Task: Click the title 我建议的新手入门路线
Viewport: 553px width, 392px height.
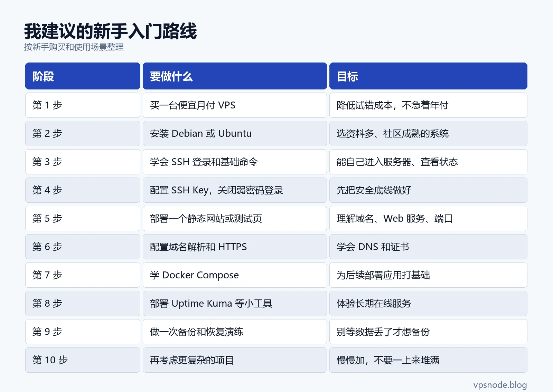Action: [x=111, y=31]
